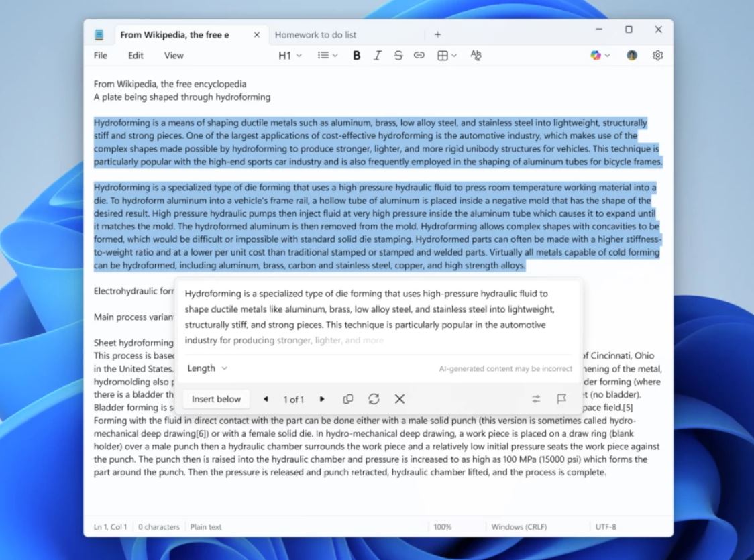
Task: Go to previous rewrite version
Action: [x=266, y=399]
